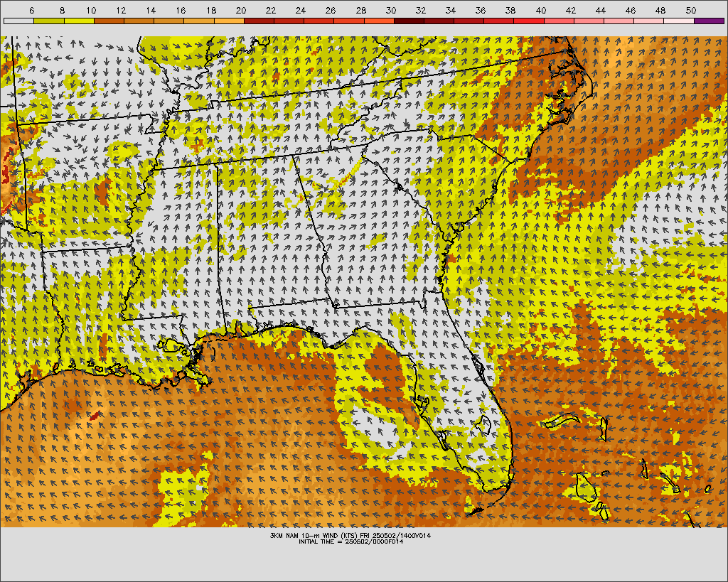Pick the legend swatch between 26 and 28
The width and height of the screenshot is (728, 582).
click(349, 21)
